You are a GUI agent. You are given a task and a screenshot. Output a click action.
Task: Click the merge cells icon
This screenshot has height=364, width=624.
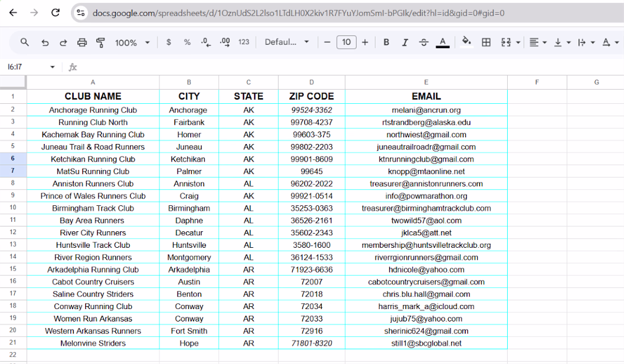point(506,42)
